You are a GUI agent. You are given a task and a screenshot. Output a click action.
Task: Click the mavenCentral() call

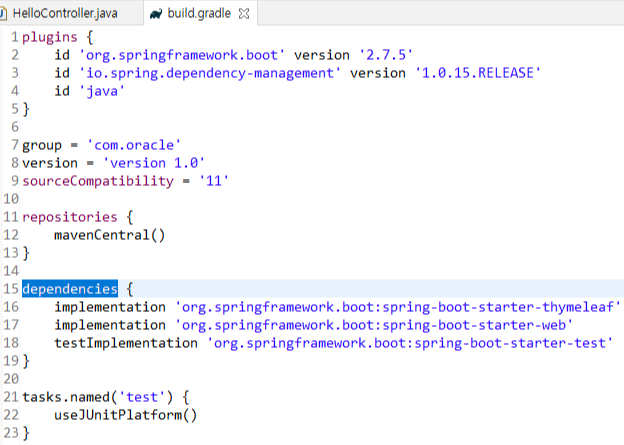(x=109, y=235)
